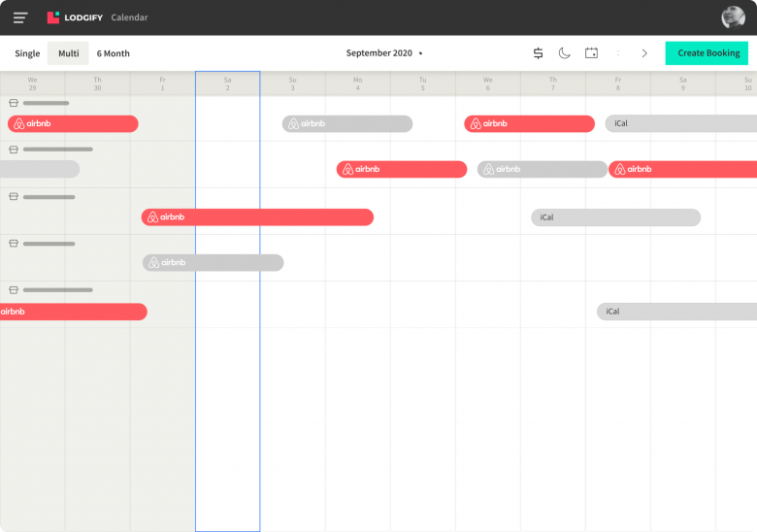This screenshot has height=532, width=757.
Task: Go to next period with chevron arrow
Action: pyautogui.click(x=644, y=53)
